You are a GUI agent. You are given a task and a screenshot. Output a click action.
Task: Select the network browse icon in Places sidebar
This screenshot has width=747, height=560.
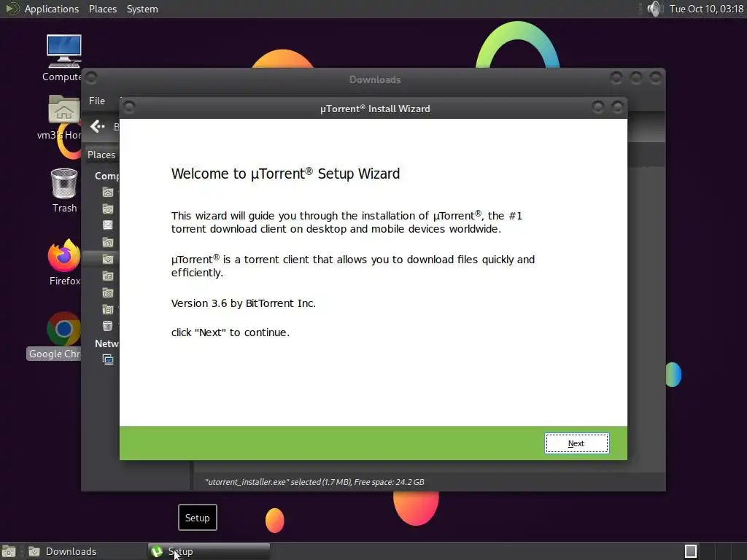point(108,359)
